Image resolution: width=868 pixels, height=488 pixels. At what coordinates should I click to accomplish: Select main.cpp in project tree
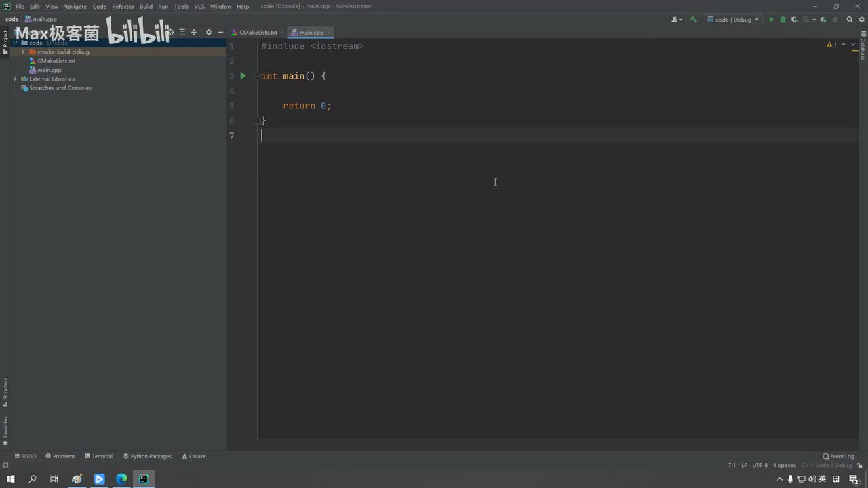coord(50,70)
